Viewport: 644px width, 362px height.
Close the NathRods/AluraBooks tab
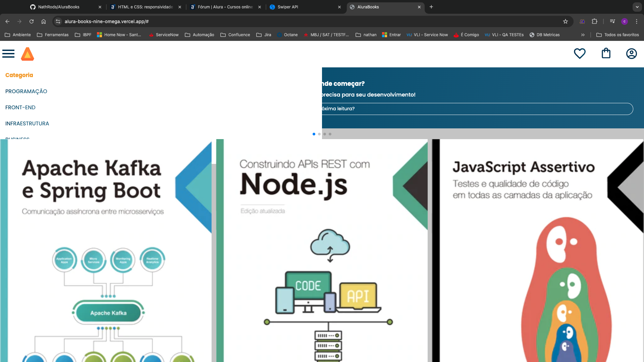pos(100,7)
